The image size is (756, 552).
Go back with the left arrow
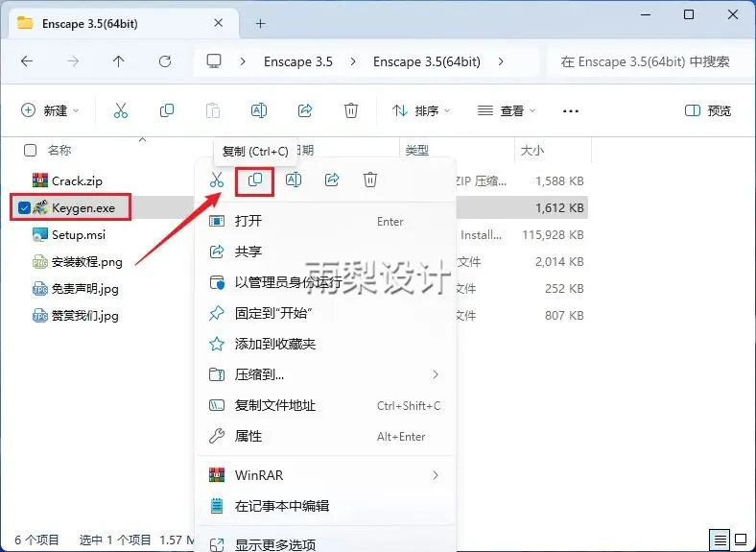(27, 61)
